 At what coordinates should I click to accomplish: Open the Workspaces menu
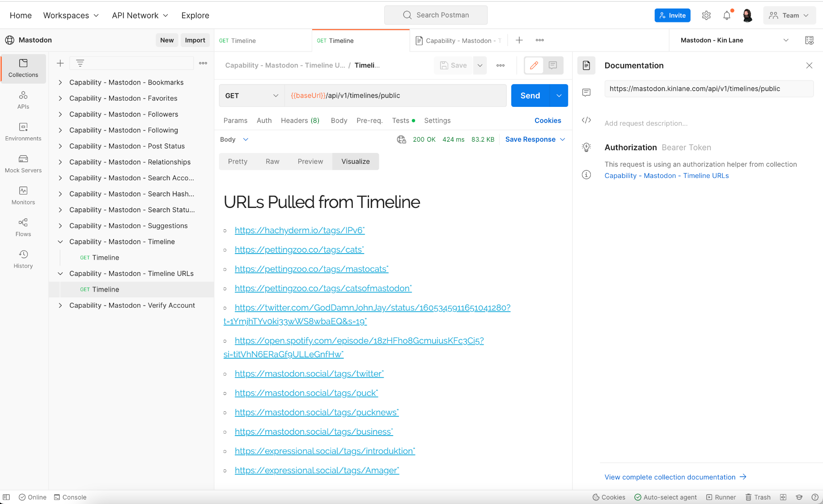pyautogui.click(x=71, y=16)
